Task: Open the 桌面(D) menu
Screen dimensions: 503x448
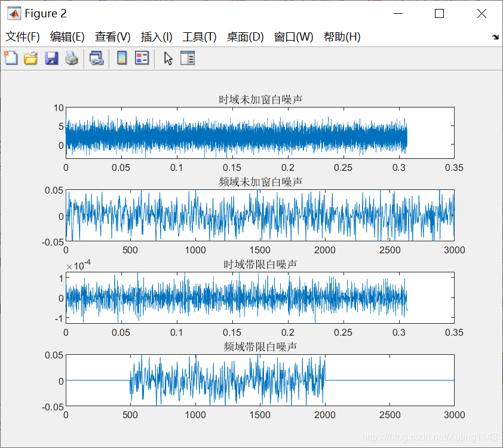Action: (x=245, y=37)
